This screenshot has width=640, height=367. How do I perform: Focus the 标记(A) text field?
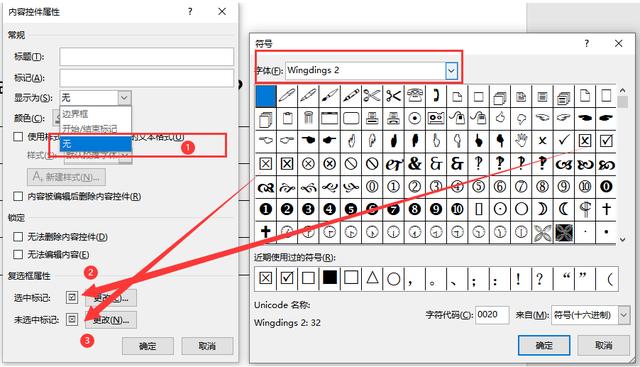(147, 78)
